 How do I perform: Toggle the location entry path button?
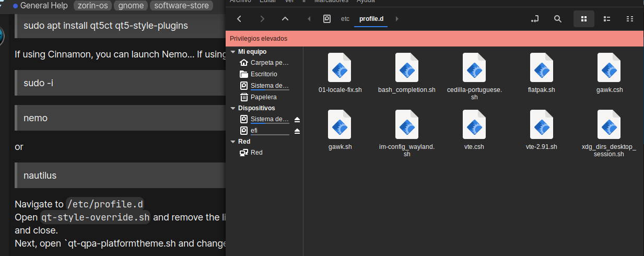pyautogui.click(x=534, y=19)
